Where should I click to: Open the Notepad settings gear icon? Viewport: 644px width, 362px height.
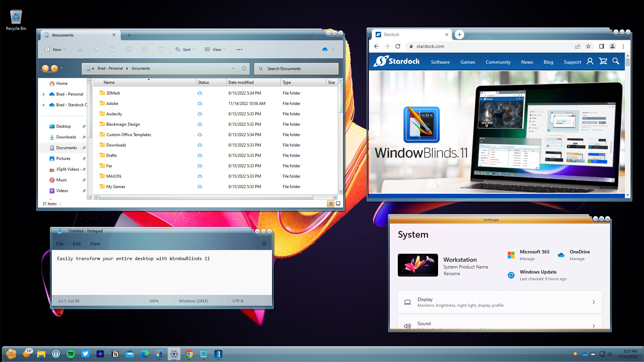tap(264, 243)
